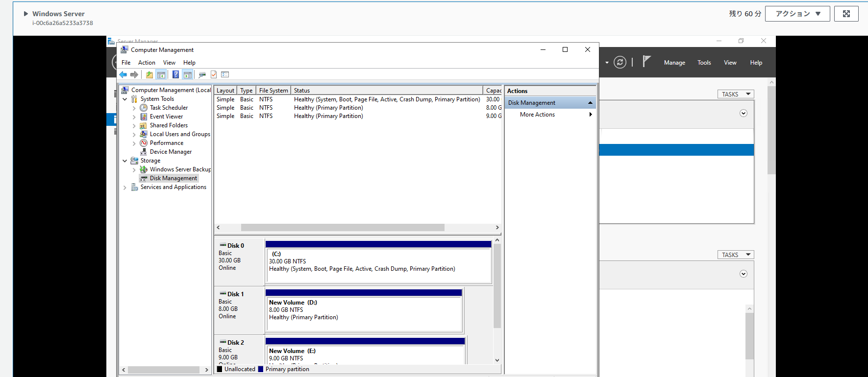Select Shared Folders icon in tree
Viewport: 868px width, 377px height.
tap(144, 125)
